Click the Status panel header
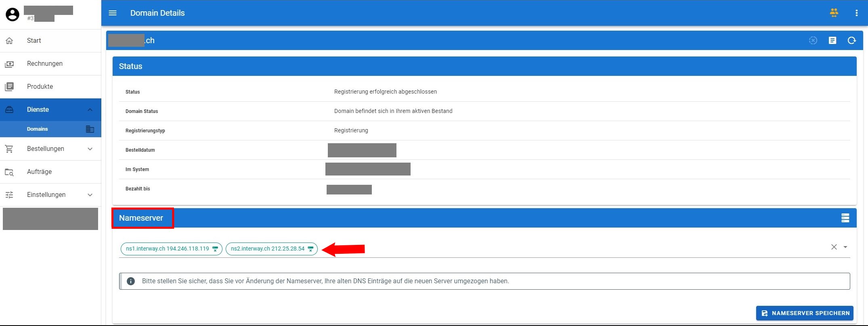The width and height of the screenshot is (868, 326). tap(484, 66)
